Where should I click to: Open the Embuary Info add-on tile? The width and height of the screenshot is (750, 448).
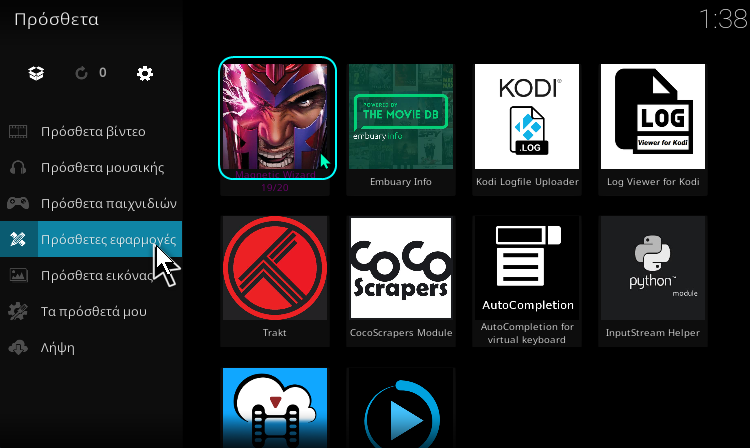[x=401, y=130]
